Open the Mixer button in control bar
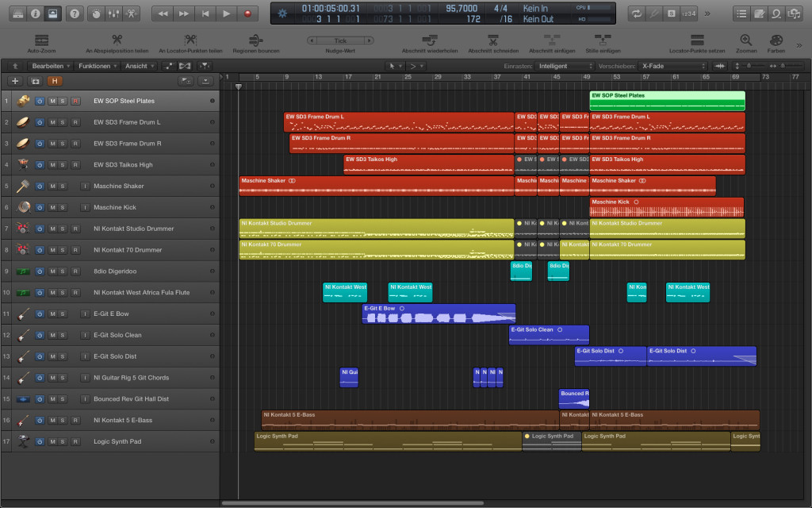Viewport: 812px width, 508px height. pyautogui.click(x=114, y=13)
